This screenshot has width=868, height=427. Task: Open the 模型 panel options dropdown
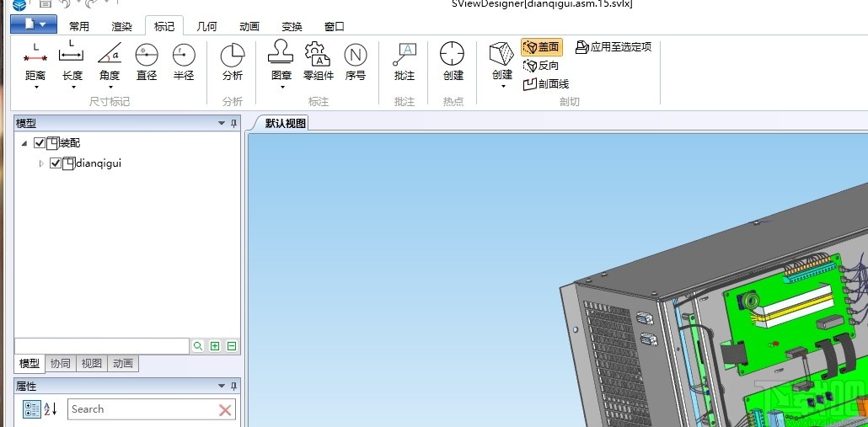pos(222,123)
